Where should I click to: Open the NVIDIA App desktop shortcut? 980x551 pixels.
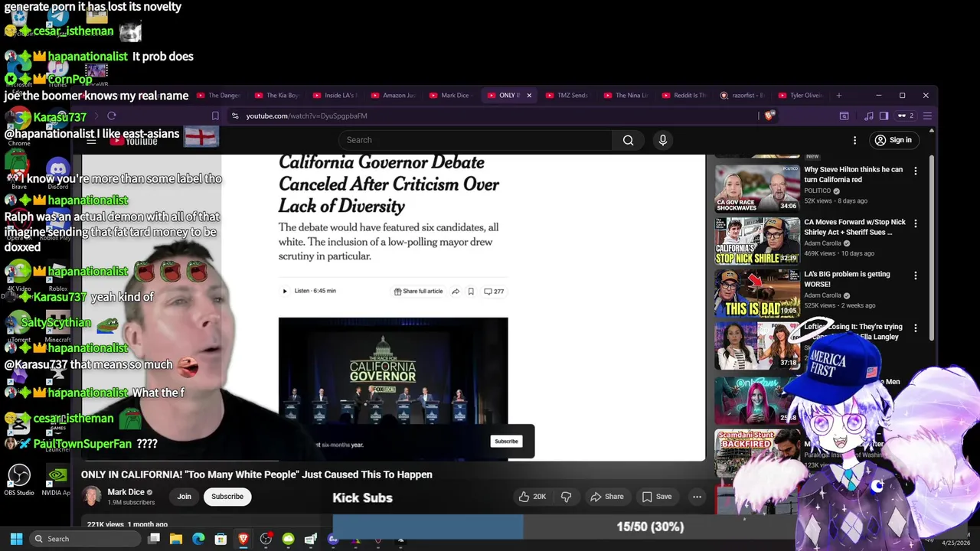(56, 480)
